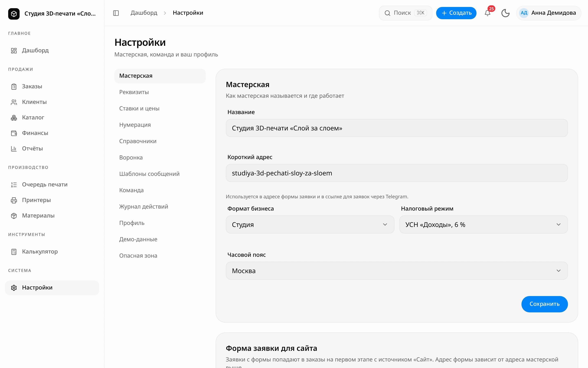Image resolution: width=588 pixels, height=368 pixels.
Task: Open Заказы in the sidebar
Action: click(52, 86)
